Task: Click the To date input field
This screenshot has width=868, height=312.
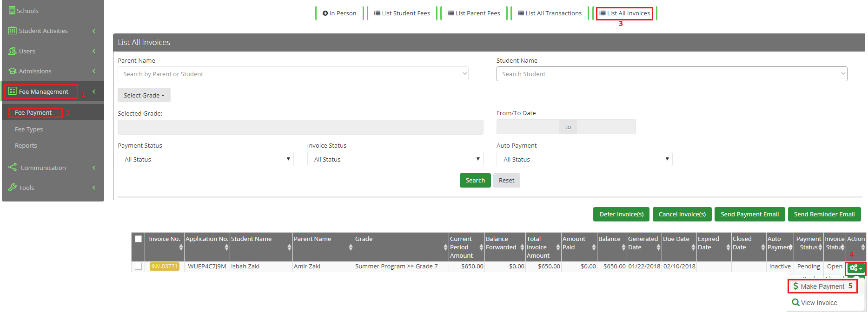Action: click(x=606, y=127)
